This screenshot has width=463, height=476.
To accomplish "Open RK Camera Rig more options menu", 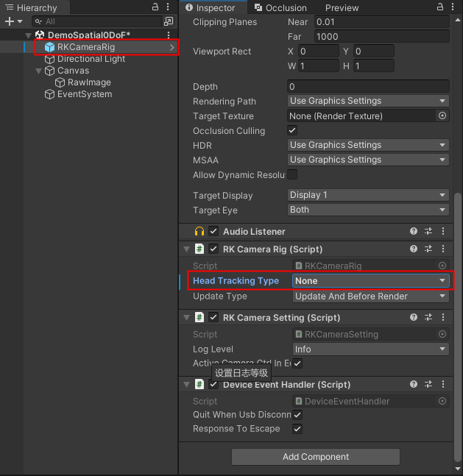I will click(x=443, y=249).
